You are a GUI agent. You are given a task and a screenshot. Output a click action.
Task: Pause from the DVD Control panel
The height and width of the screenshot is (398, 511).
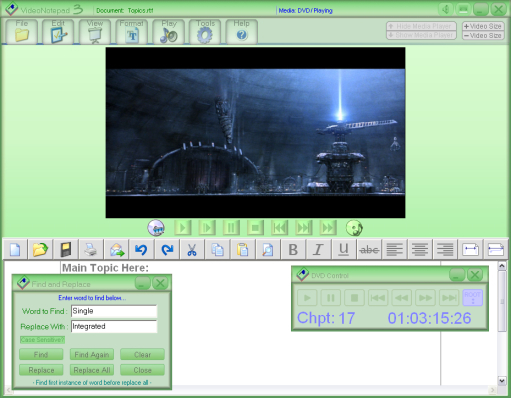coord(331,297)
